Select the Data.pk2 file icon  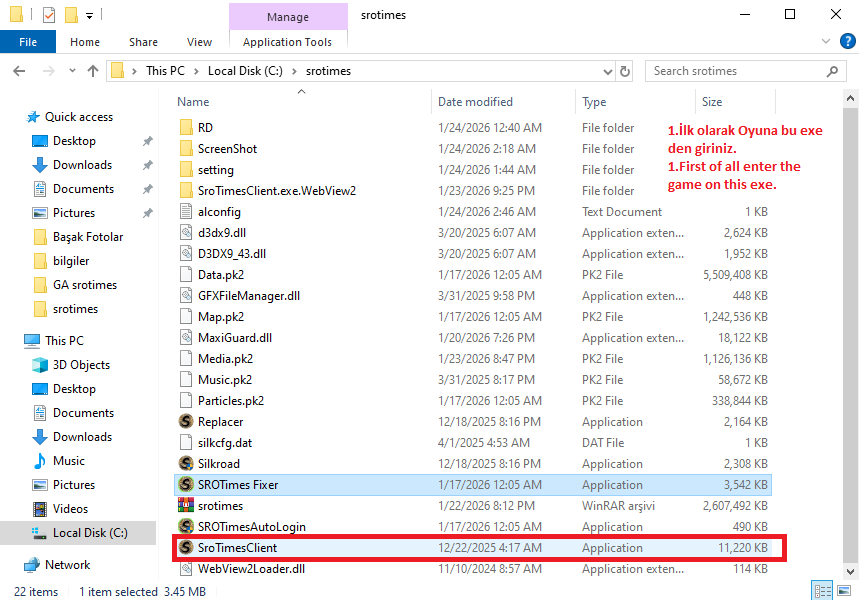point(186,275)
